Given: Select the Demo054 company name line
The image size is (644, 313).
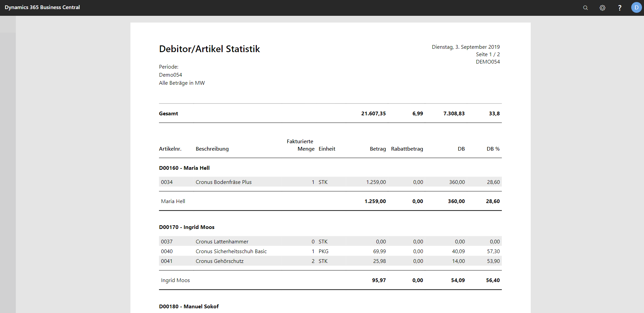Looking at the screenshot, I should [170, 75].
